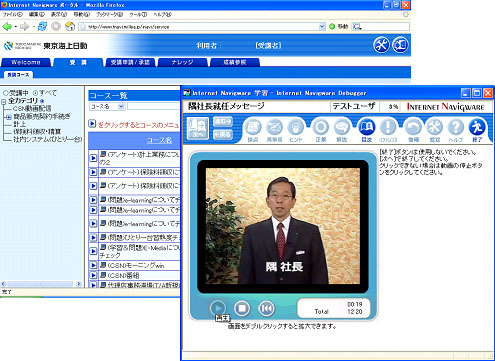Screen dimensions: 495x361
Task: Open the ヘルプ question-mark icon
Action: 456,127
